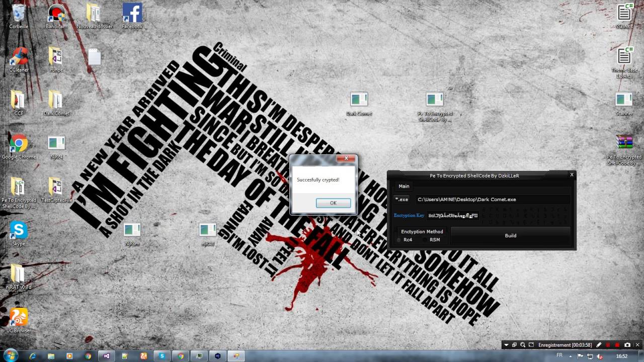Click the Windows Start button
644x362 pixels.
click(x=10, y=355)
